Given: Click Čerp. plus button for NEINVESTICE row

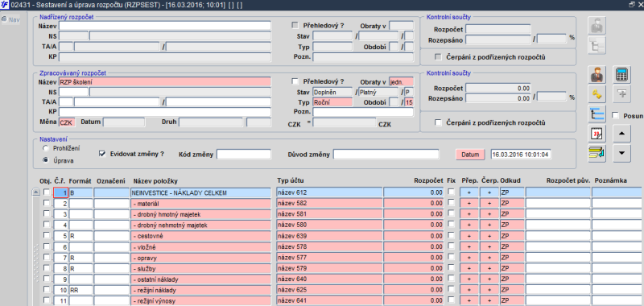Looking at the screenshot, I should tap(489, 192).
